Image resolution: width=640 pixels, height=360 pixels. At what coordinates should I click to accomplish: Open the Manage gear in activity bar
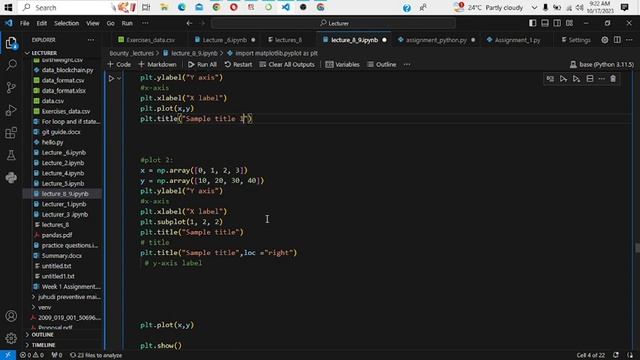point(11,338)
